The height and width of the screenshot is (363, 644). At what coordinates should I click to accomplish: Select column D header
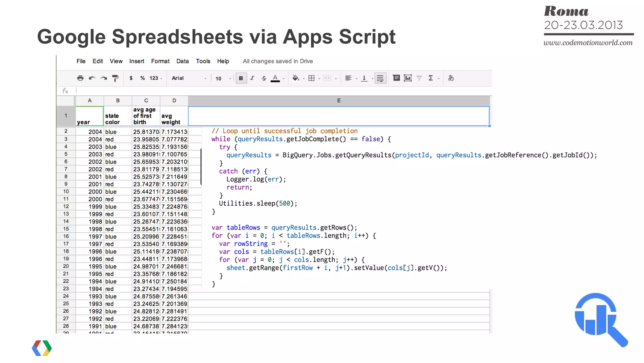click(x=174, y=101)
